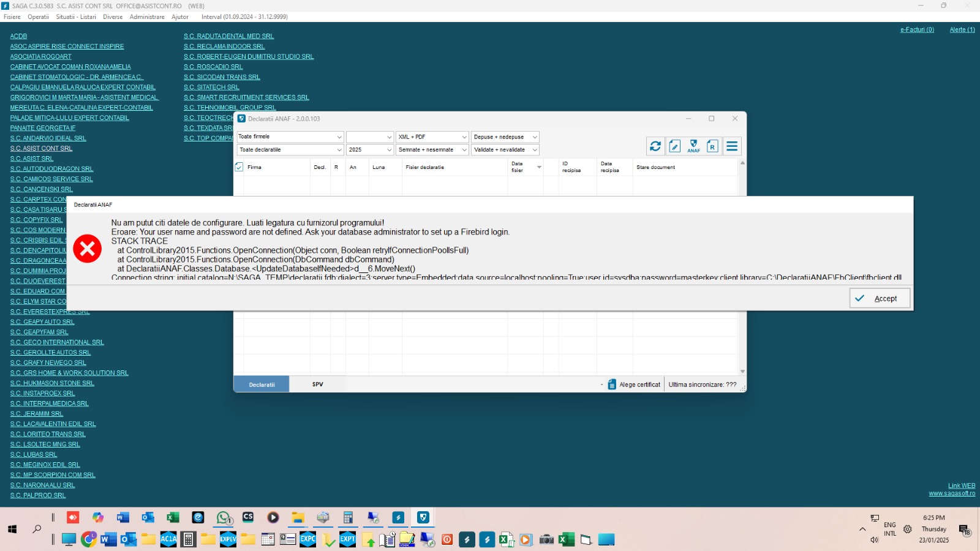
Task: Click the EXPC taskbar shortcut
Action: coord(308,539)
